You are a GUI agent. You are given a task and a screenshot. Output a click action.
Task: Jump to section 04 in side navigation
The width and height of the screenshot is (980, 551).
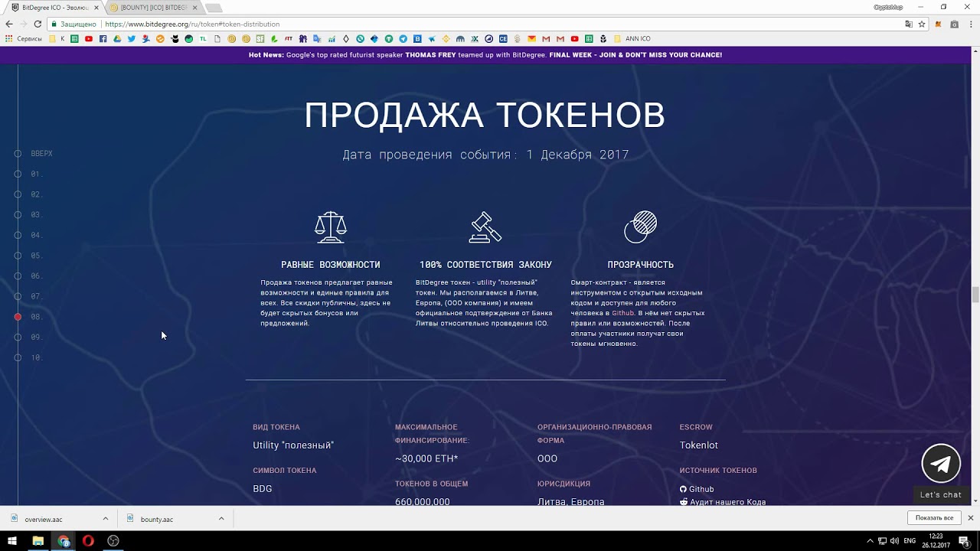[x=28, y=236]
